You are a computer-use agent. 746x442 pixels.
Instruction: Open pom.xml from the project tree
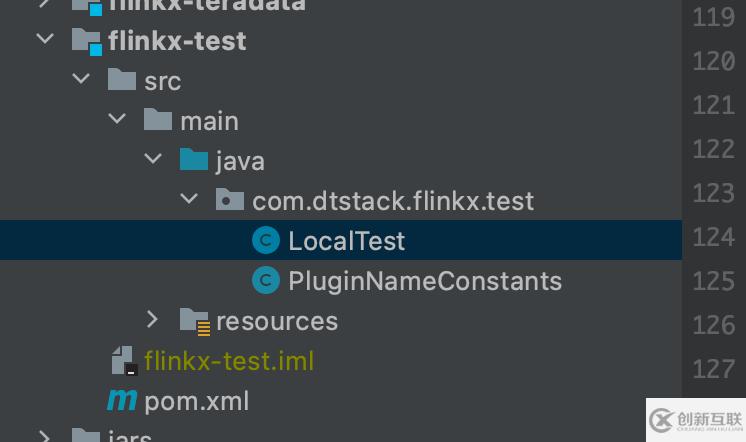tap(196, 401)
